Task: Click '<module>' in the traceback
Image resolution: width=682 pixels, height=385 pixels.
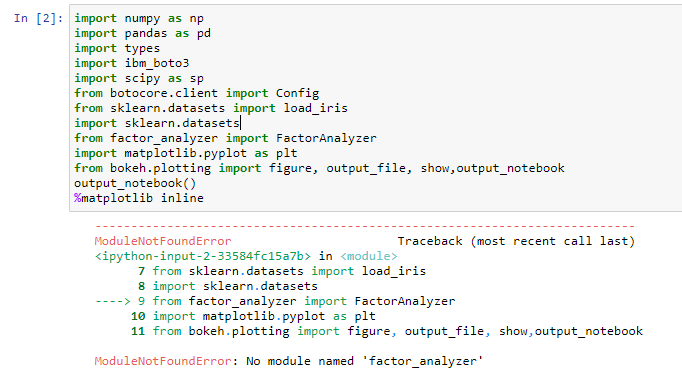Action: point(368,256)
